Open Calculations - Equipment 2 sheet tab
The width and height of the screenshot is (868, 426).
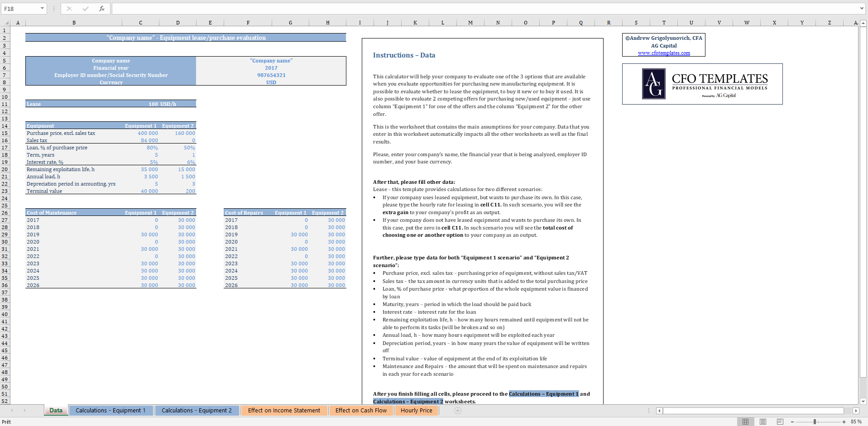(197, 411)
